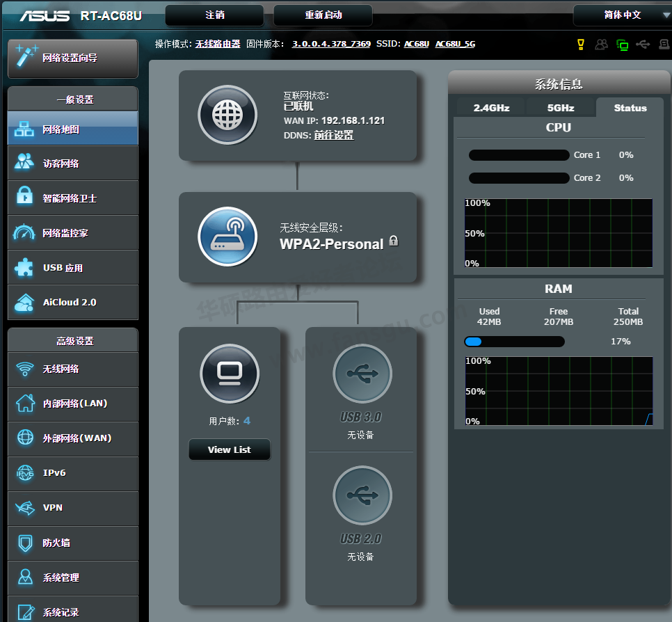Click the green network connection status icon
Screen dimensions: 672x622
[x=622, y=45]
